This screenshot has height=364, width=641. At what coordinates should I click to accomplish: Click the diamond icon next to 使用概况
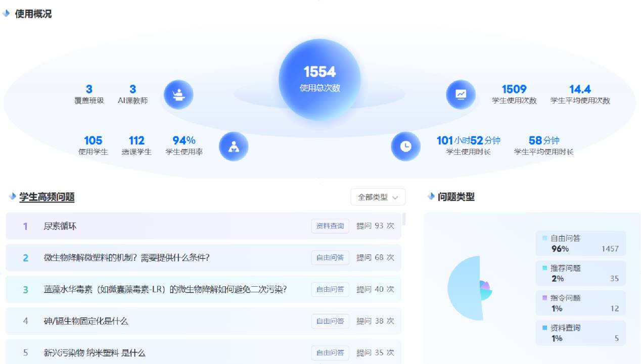point(7,14)
